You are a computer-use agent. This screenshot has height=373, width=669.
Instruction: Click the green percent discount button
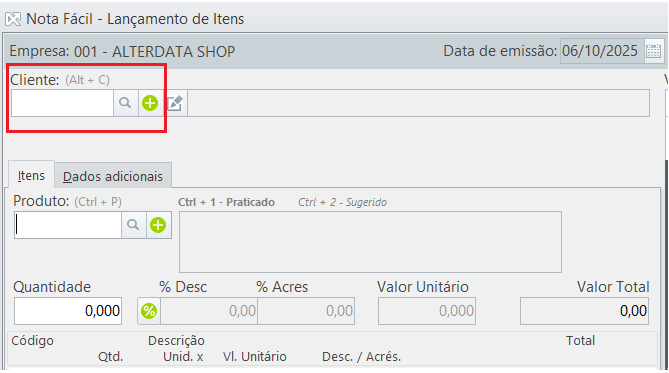[149, 311]
